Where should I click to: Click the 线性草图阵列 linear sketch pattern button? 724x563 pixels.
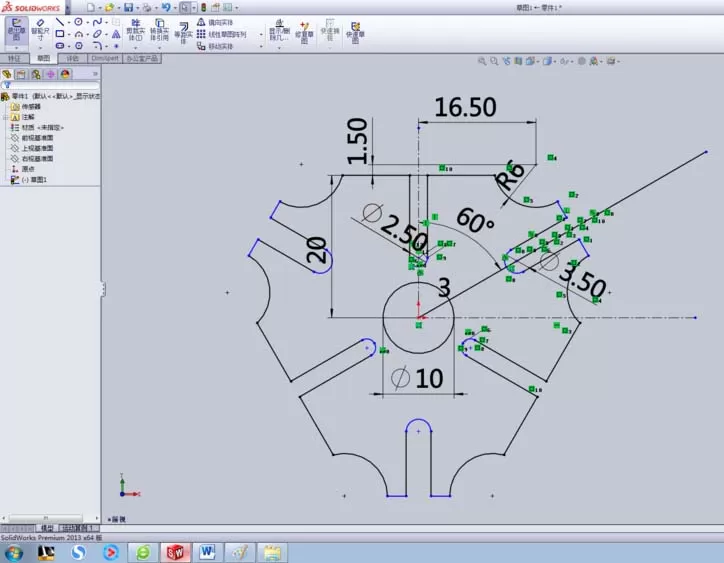click(x=222, y=34)
